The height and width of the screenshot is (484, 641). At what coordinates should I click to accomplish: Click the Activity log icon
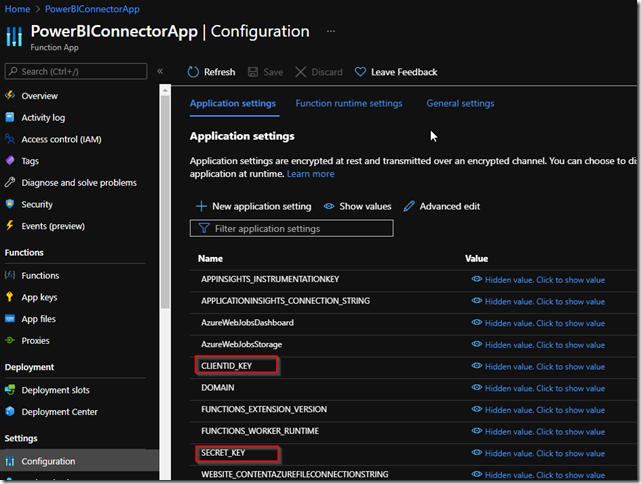click(10, 117)
